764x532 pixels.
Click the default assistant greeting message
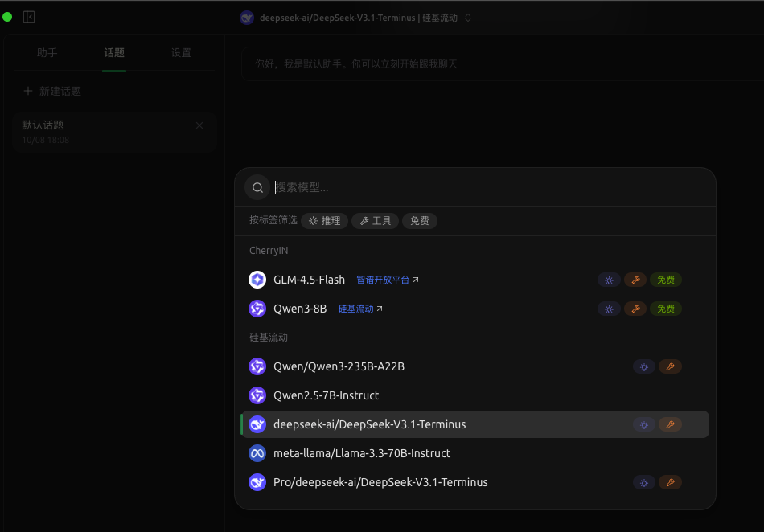(356, 63)
